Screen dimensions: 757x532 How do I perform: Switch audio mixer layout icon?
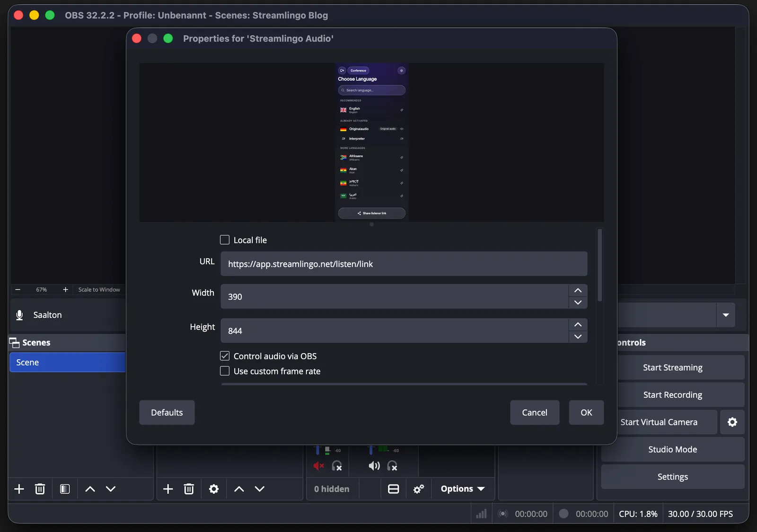(x=394, y=489)
